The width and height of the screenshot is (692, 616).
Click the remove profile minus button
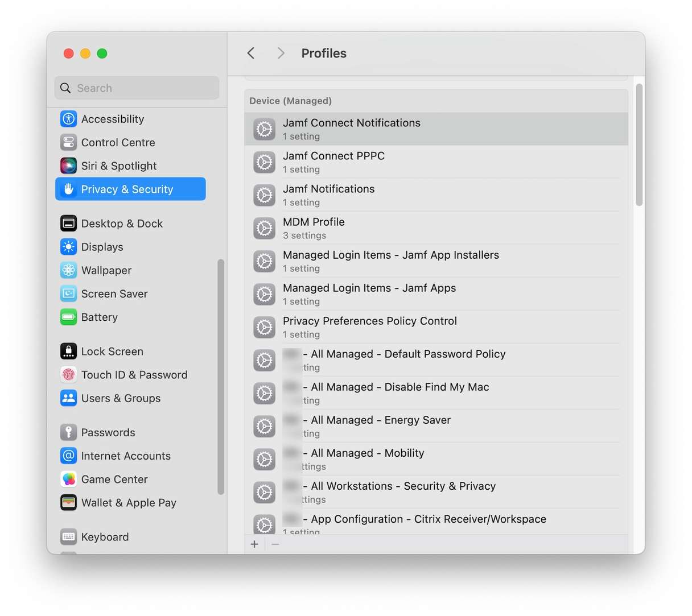276,544
